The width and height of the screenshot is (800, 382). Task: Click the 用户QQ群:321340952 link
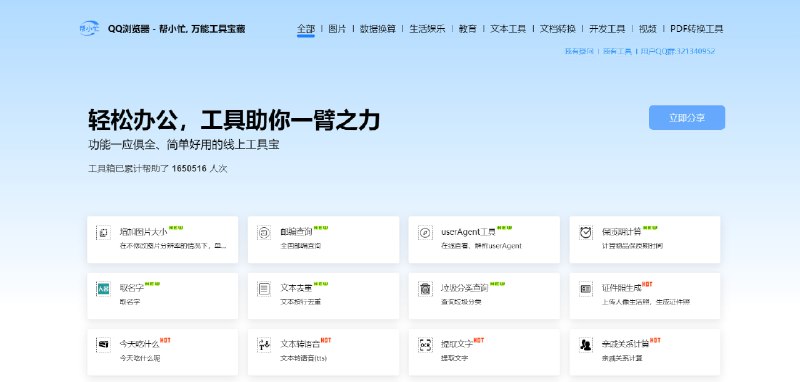pos(678,52)
